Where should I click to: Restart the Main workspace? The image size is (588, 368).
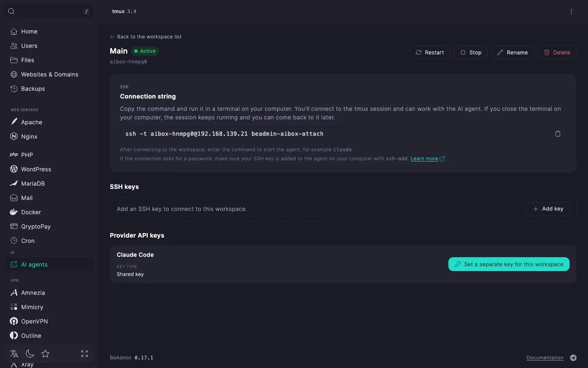pyautogui.click(x=430, y=52)
